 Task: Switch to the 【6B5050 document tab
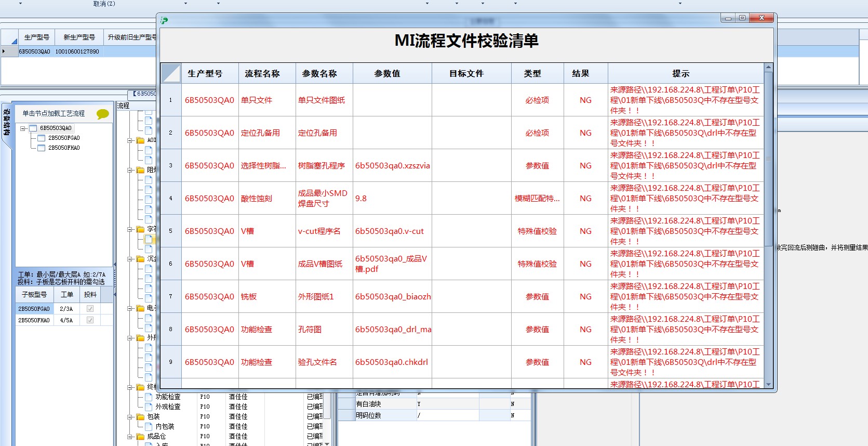143,94
